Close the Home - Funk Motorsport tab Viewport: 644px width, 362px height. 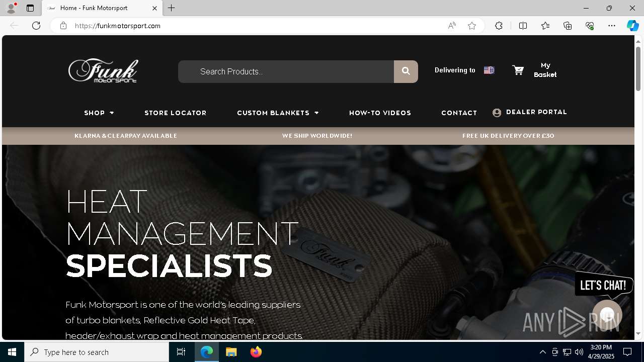pyautogui.click(x=154, y=8)
